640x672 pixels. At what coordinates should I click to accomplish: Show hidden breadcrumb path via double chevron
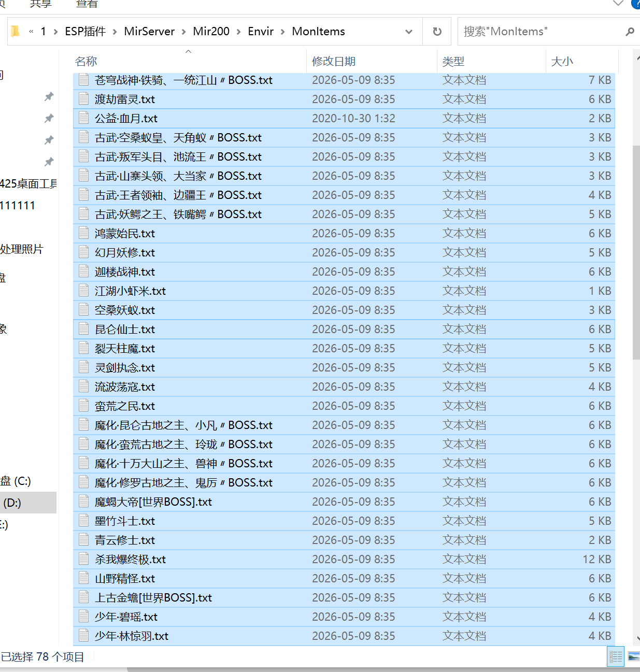[31, 32]
